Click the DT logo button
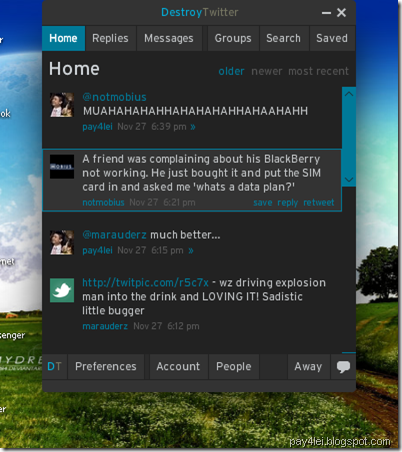Screen dimensions: 402x452 pyautogui.click(x=54, y=367)
